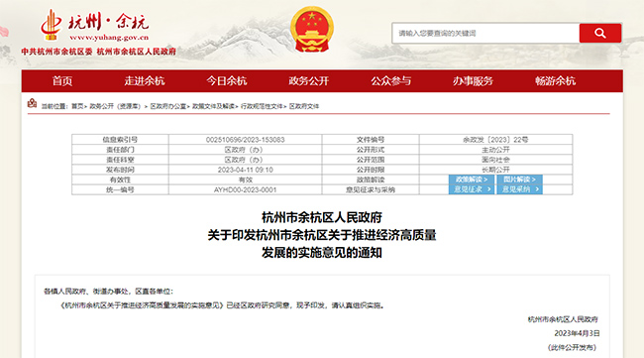Open the 走进余杭 navigation menu

(145, 81)
